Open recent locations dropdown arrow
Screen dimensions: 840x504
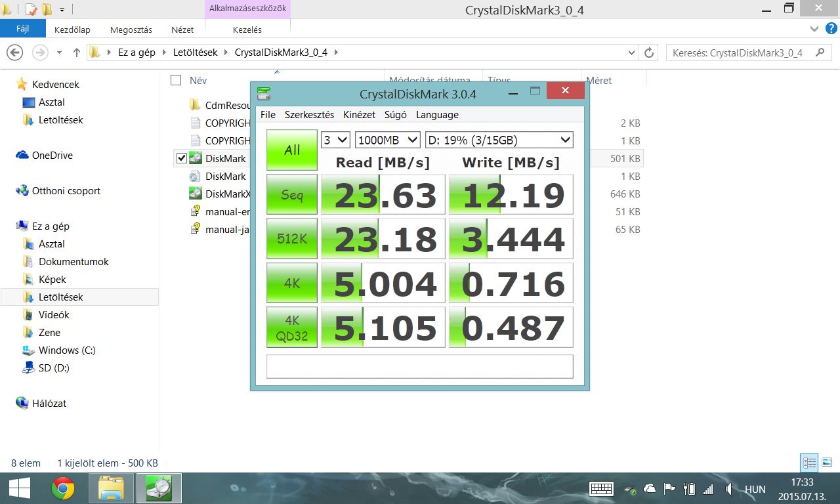tap(60, 52)
